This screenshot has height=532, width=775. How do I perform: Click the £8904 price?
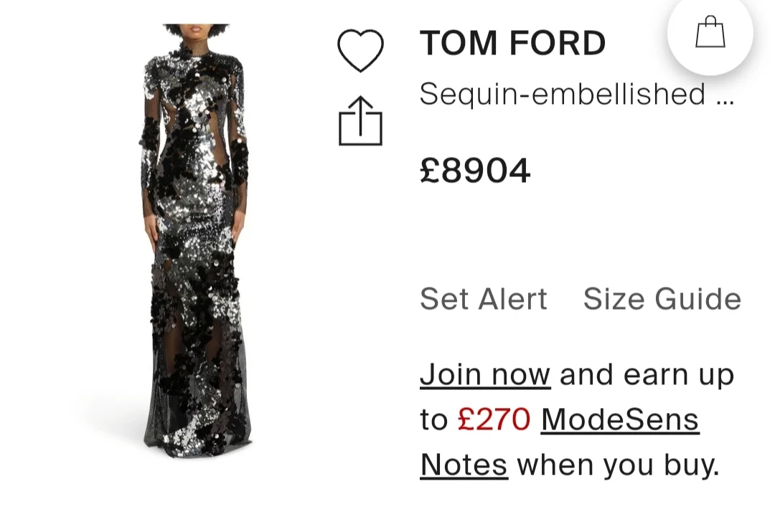pyautogui.click(x=475, y=171)
